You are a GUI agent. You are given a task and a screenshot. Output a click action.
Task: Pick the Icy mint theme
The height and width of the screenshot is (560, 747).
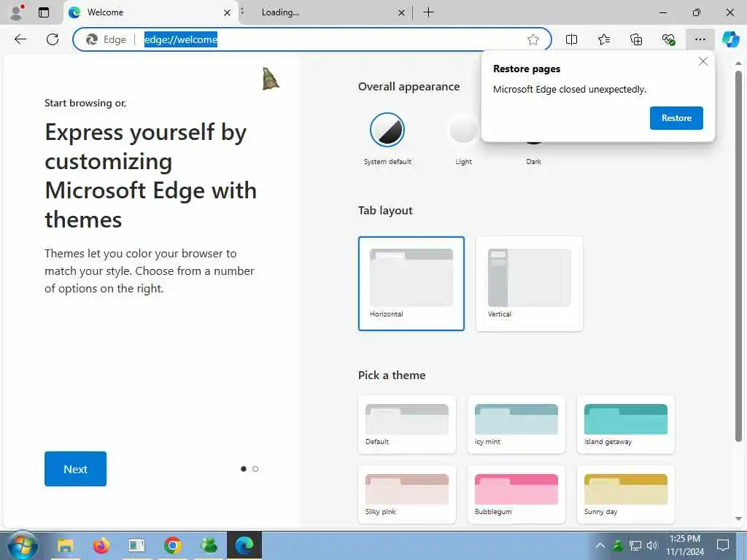[x=516, y=424]
